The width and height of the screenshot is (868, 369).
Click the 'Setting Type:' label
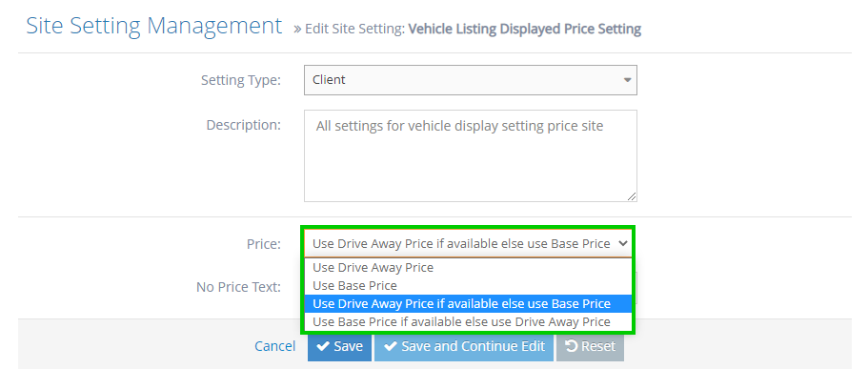click(241, 80)
